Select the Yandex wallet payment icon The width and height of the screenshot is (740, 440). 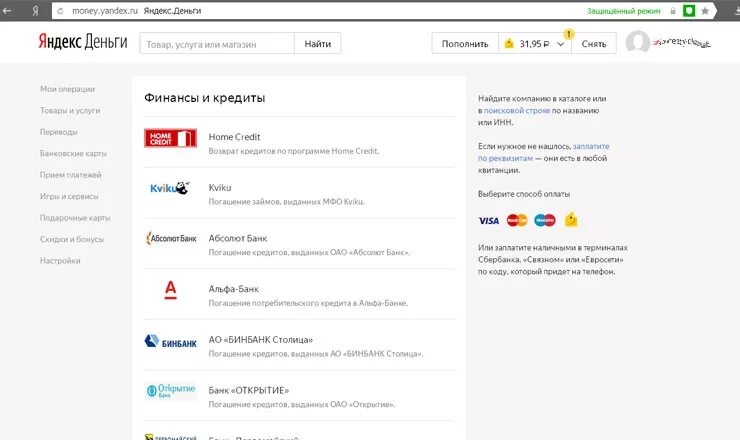click(571, 220)
